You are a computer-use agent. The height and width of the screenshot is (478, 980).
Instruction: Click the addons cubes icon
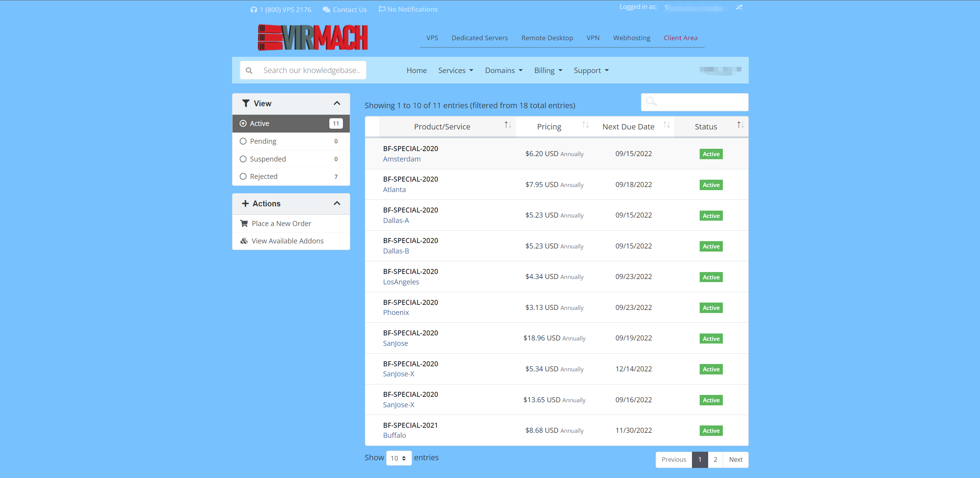[244, 241]
